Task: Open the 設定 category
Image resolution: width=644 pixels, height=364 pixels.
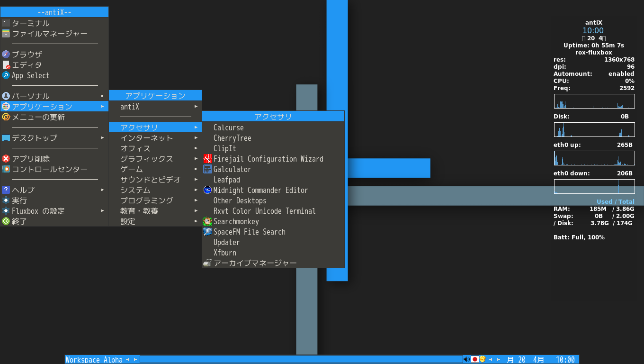Action: [155, 221]
